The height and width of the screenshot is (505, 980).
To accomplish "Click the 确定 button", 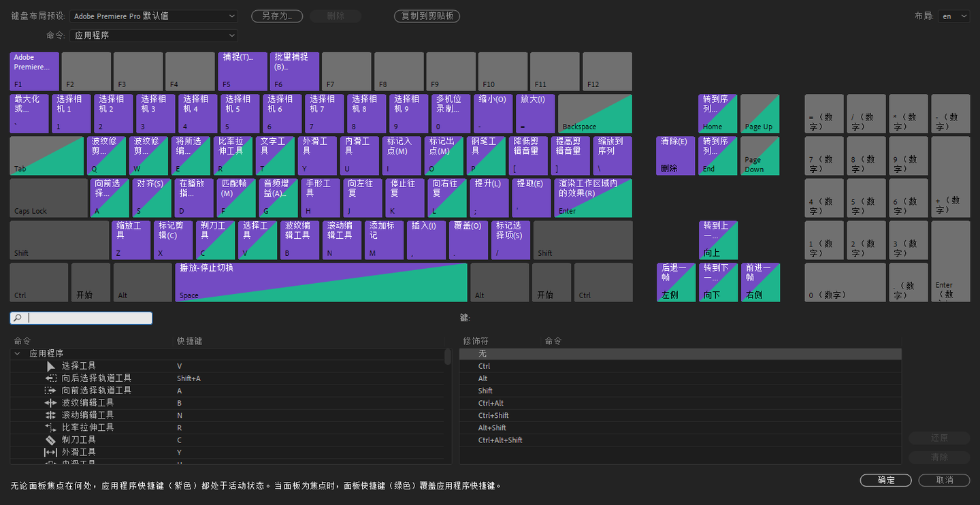I will tap(886, 480).
